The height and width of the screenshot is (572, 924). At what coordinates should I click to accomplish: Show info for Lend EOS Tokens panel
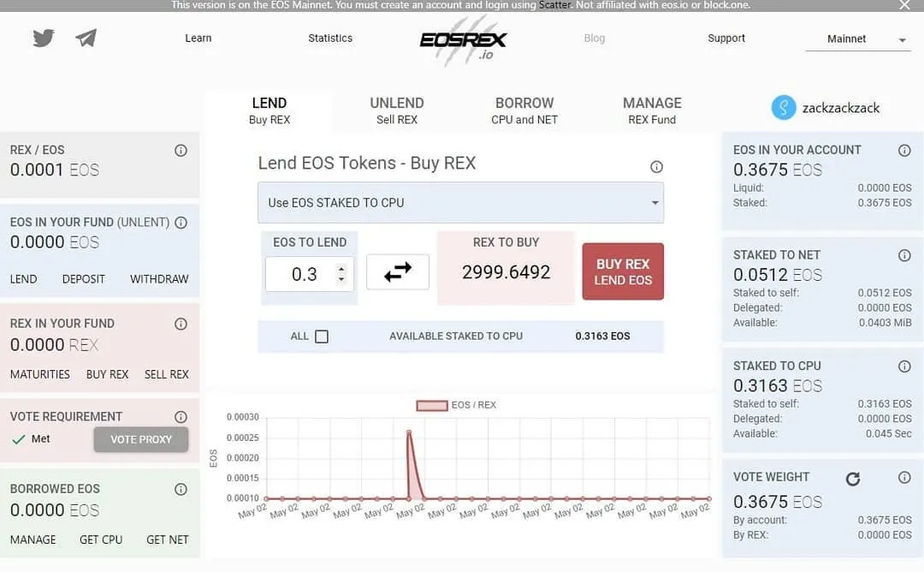pyautogui.click(x=656, y=167)
